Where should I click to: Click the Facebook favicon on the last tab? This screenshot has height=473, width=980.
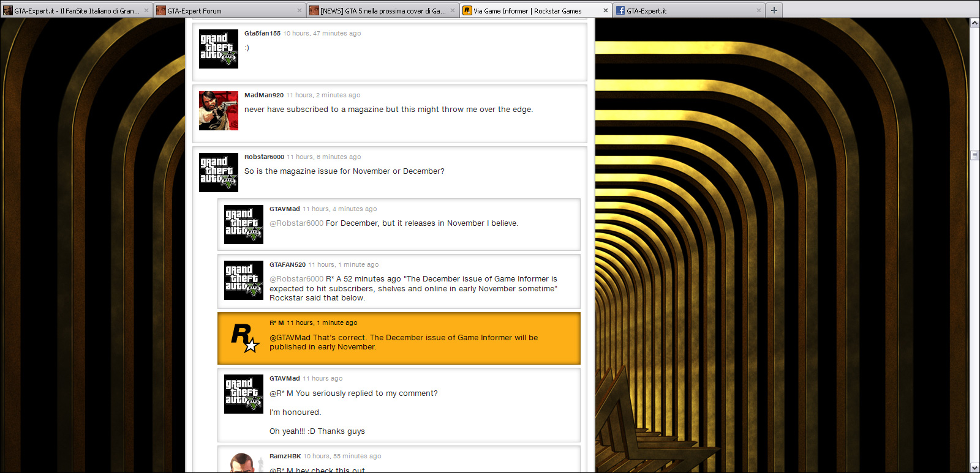(620, 10)
